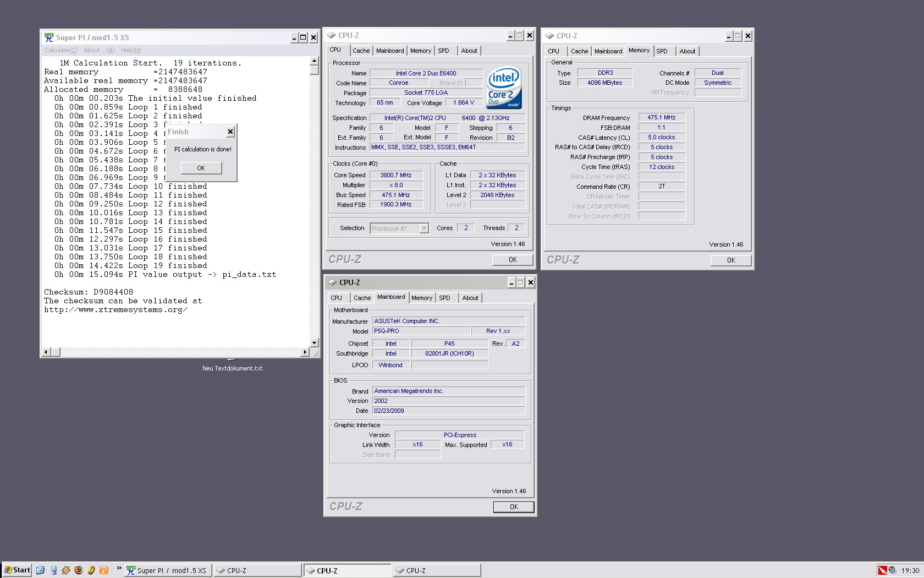Close the Finish dialog with its X

click(x=230, y=132)
